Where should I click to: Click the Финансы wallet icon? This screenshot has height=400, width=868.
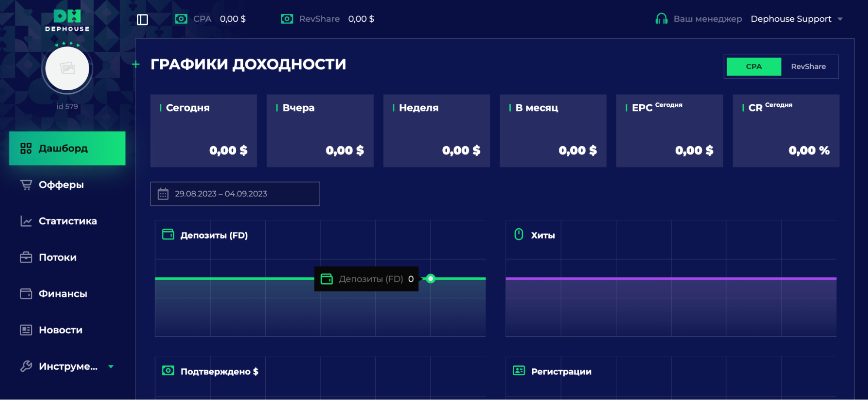[x=26, y=294]
